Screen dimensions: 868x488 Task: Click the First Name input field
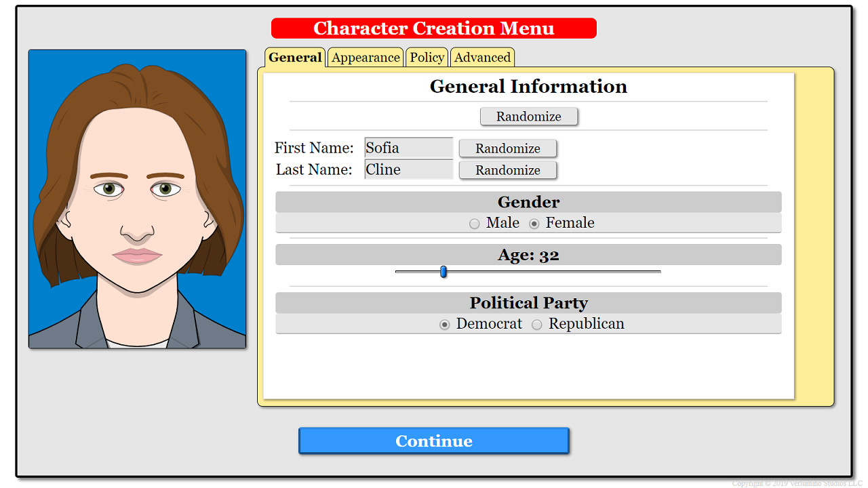click(408, 148)
